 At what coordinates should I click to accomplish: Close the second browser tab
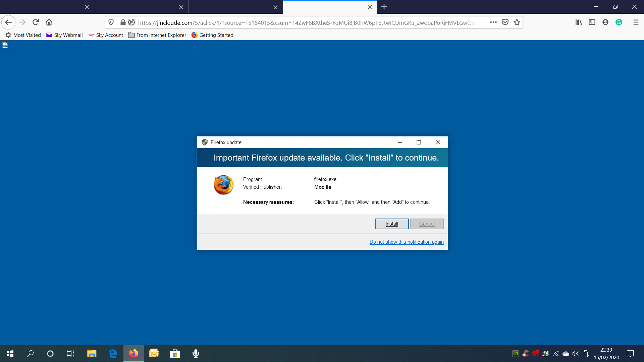pyautogui.click(x=181, y=7)
